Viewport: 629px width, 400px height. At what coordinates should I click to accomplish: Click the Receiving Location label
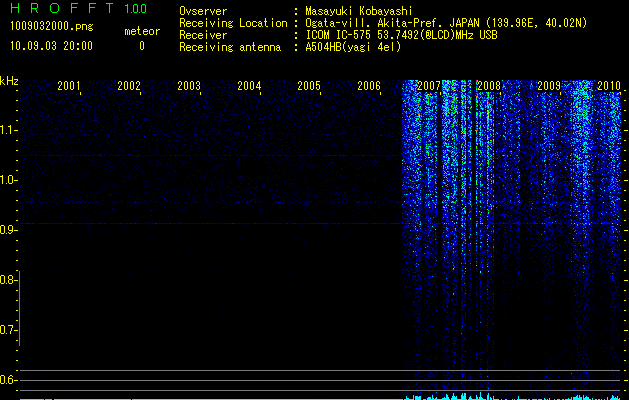(x=233, y=23)
